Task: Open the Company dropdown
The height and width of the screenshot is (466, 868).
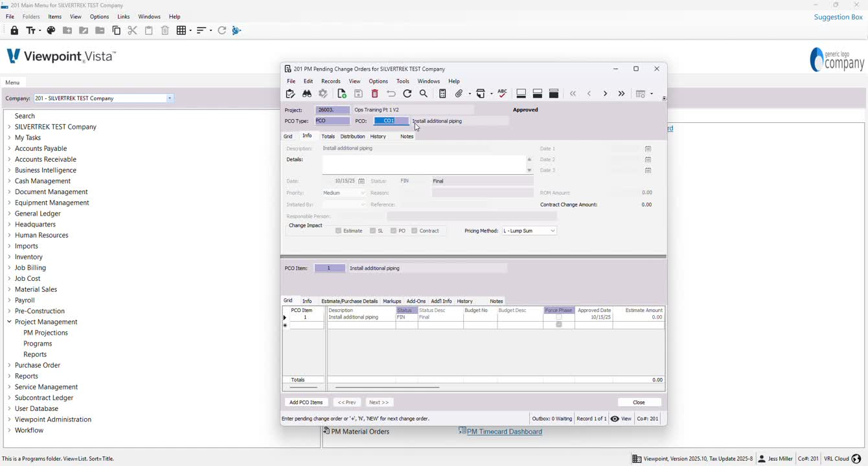Action: 170,98
